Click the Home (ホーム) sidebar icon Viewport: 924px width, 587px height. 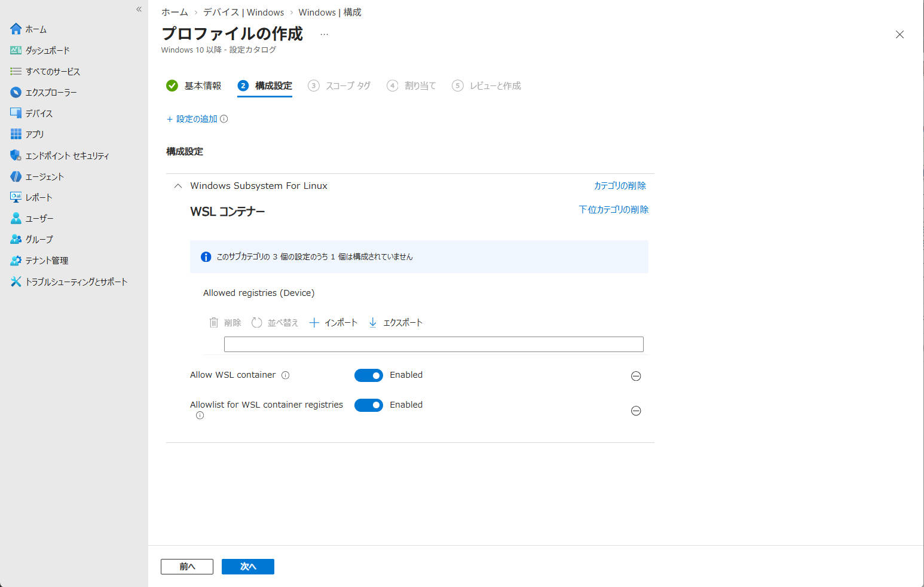coord(16,29)
